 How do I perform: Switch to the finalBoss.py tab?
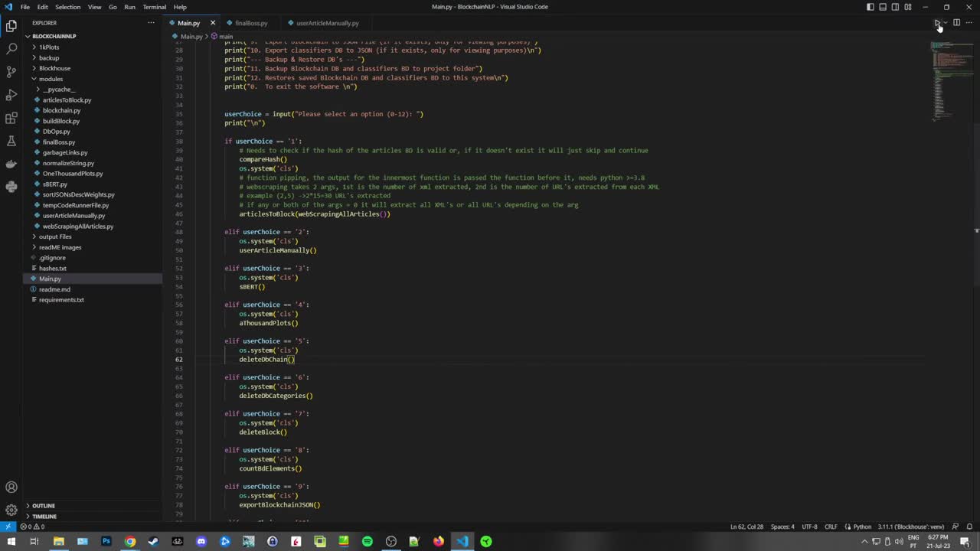[251, 23]
